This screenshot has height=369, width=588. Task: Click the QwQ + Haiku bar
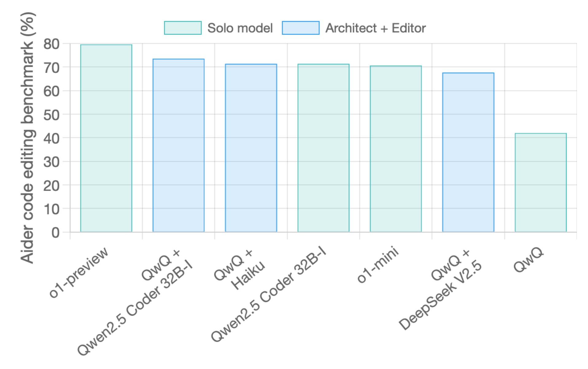(x=251, y=148)
